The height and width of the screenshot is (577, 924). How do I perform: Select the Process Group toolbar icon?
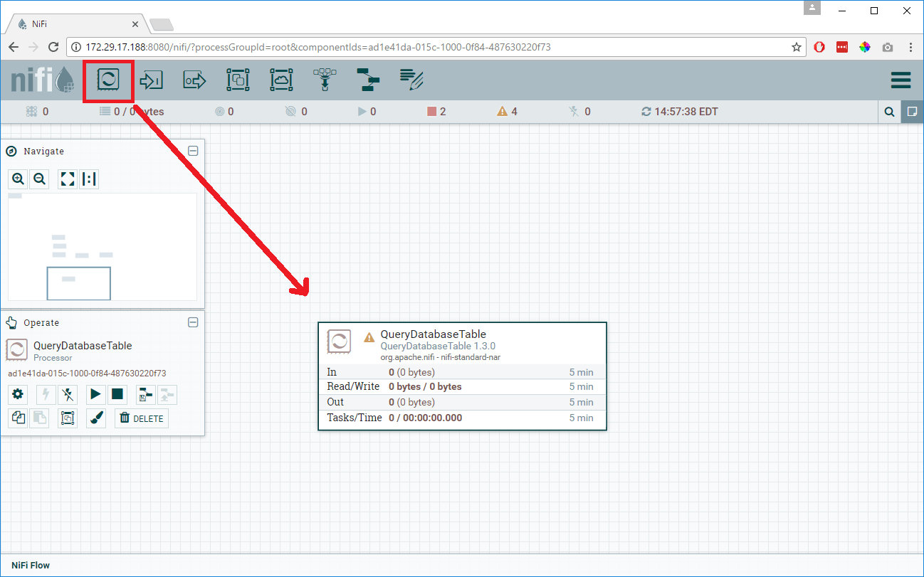tap(238, 80)
